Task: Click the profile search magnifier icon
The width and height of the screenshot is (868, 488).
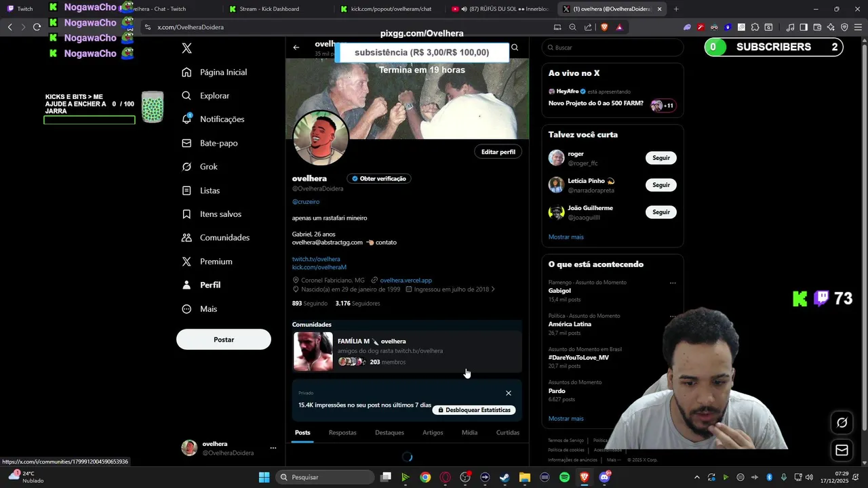Action: (515, 47)
